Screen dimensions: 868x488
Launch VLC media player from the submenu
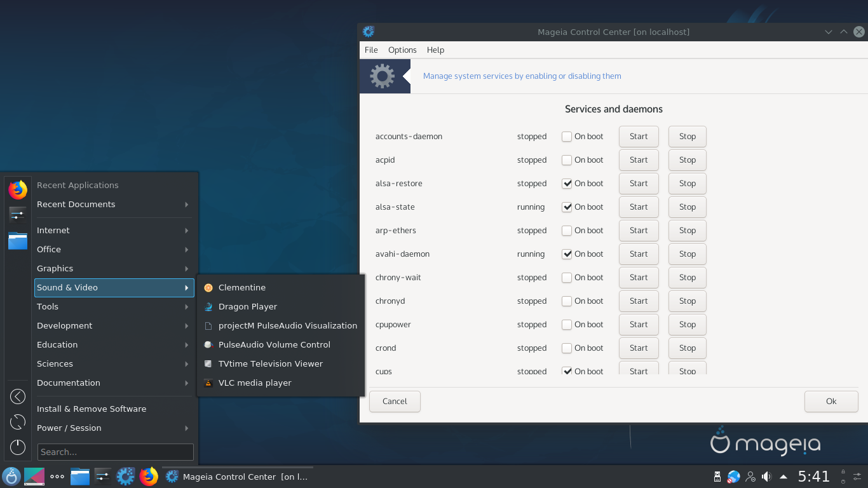pos(254,383)
